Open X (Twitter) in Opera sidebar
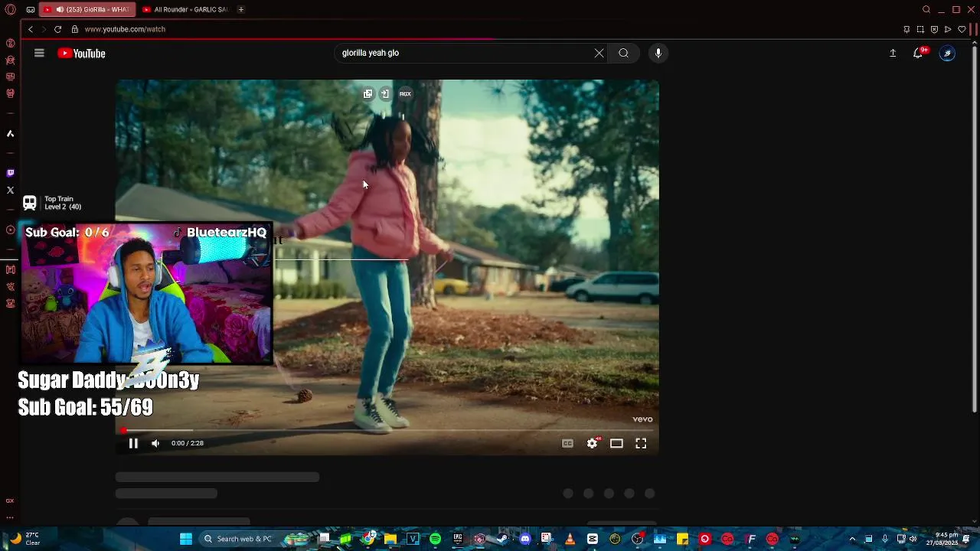 [x=10, y=190]
